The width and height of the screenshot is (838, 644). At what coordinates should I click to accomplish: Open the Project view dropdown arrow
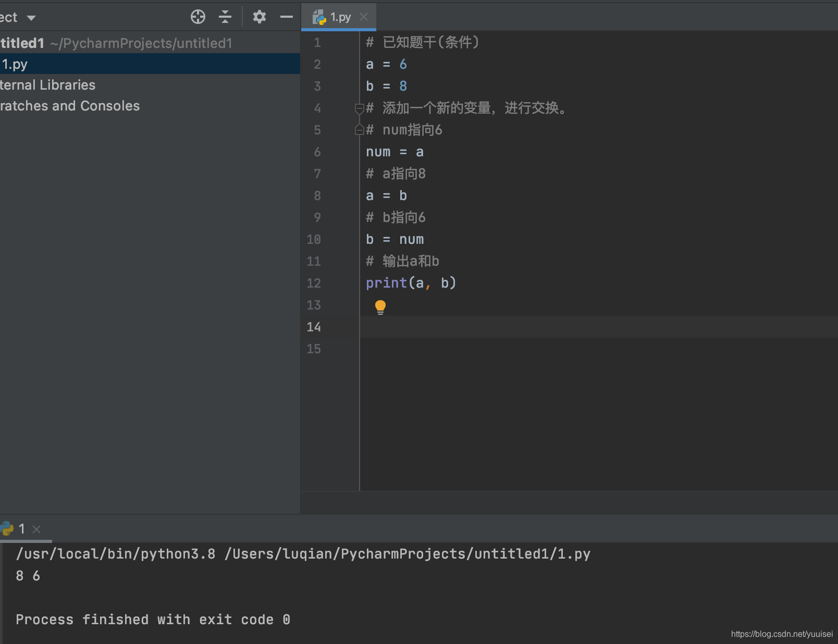[x=31, y=18]
